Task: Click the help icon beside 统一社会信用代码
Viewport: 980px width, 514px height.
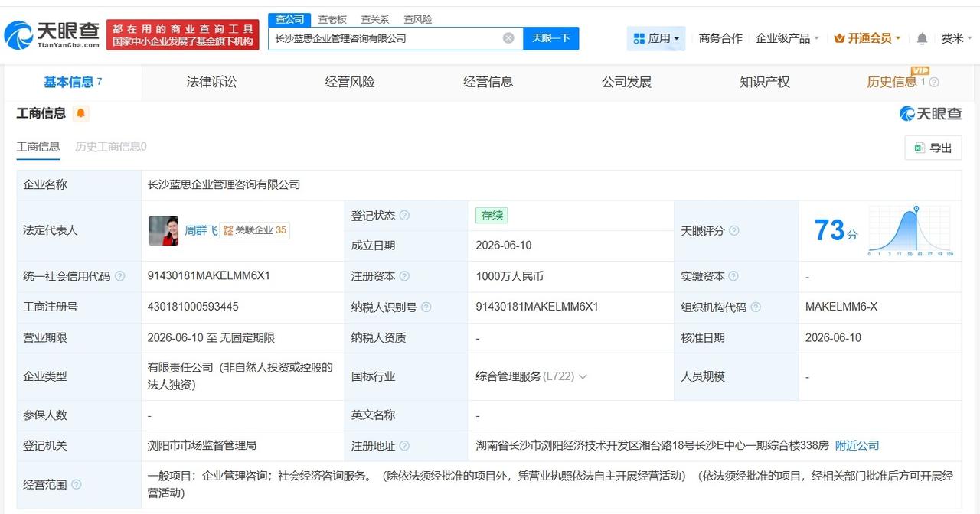Action: [120, 276]
